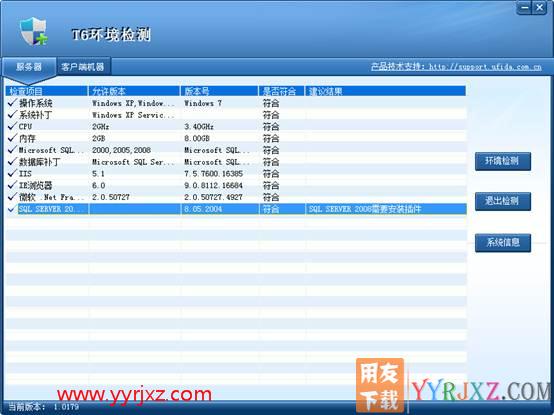Screen dimensions: 554x415
Task: Select the IIS row label
Action: tap(25, 173)
